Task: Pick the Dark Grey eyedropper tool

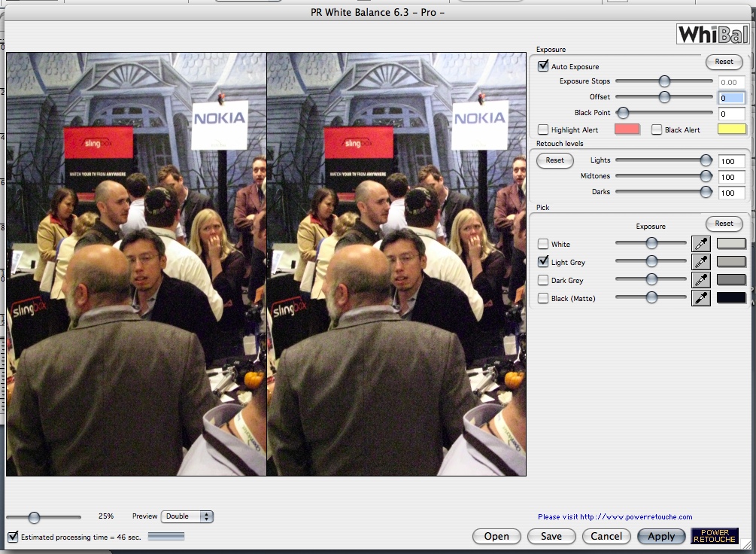Action: coord(700,280)
